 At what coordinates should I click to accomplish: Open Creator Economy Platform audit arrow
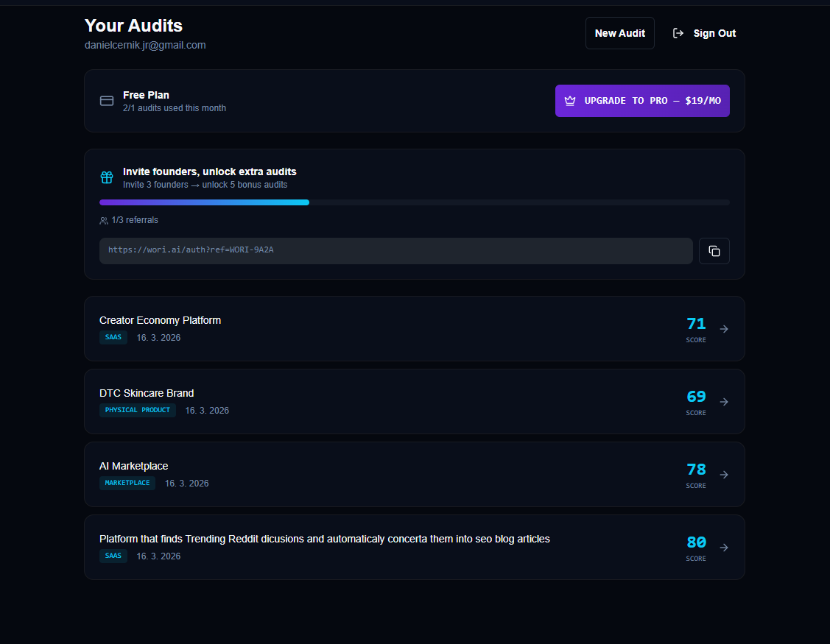[x=724, y=329]
